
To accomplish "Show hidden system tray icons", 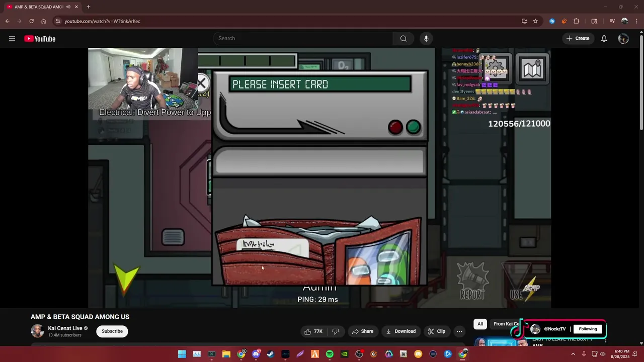I will point(573,354).
